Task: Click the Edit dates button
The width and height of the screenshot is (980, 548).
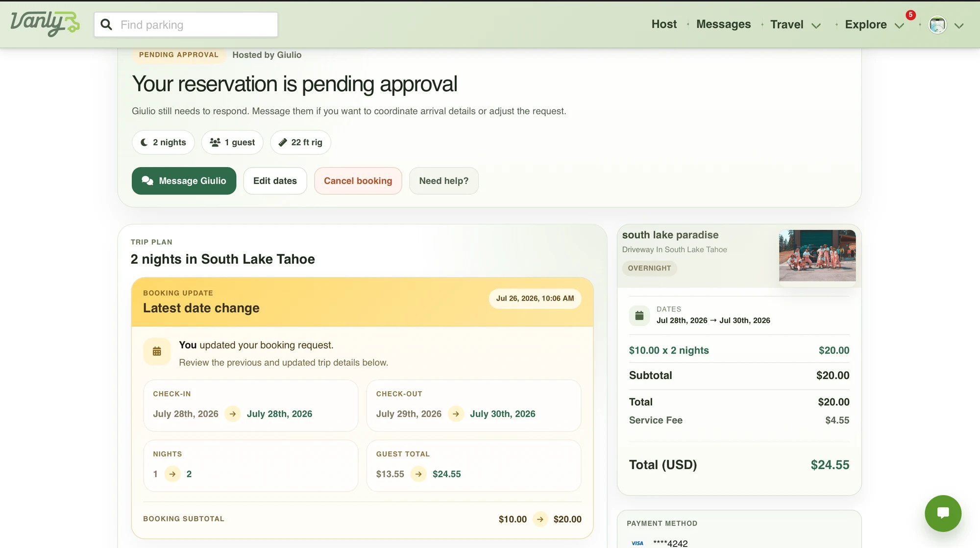Action: pos(275,181)
